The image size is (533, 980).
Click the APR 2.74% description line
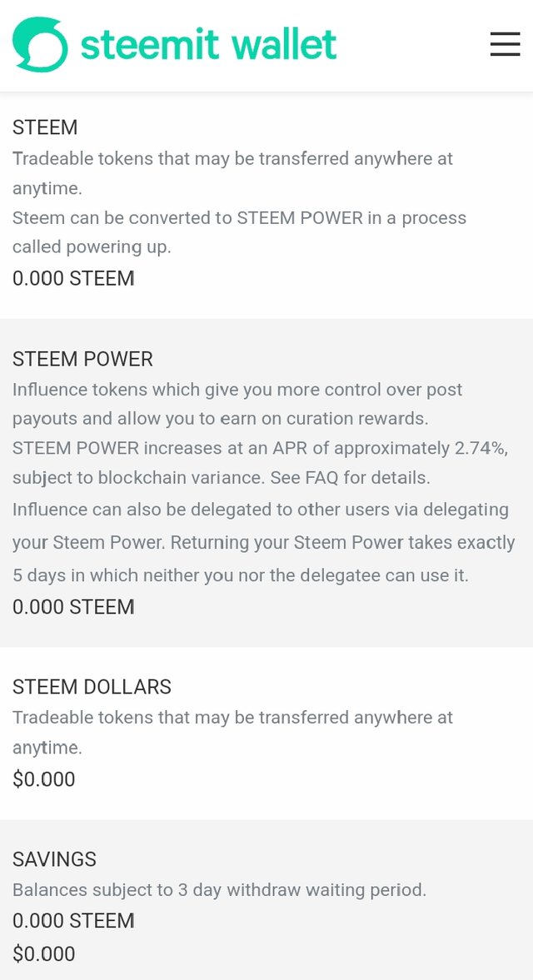pos(260,463)
